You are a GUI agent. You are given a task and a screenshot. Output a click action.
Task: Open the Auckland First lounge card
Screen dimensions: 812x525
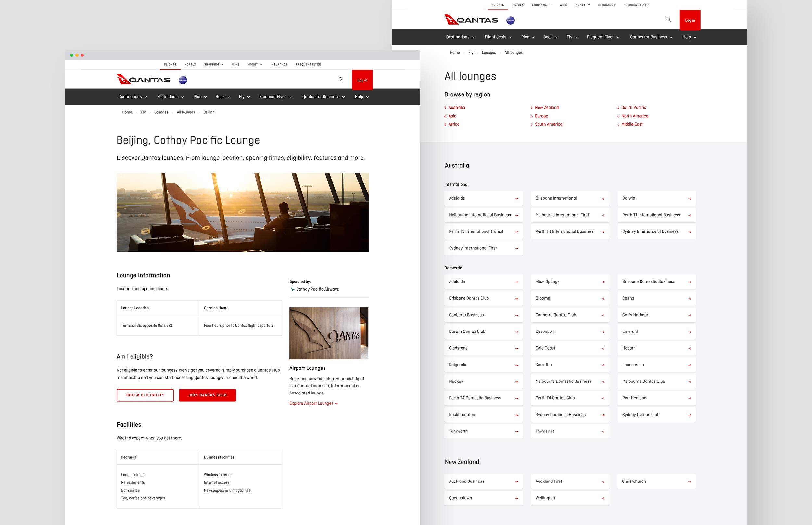pyautogui.click(x=570, y=481)
